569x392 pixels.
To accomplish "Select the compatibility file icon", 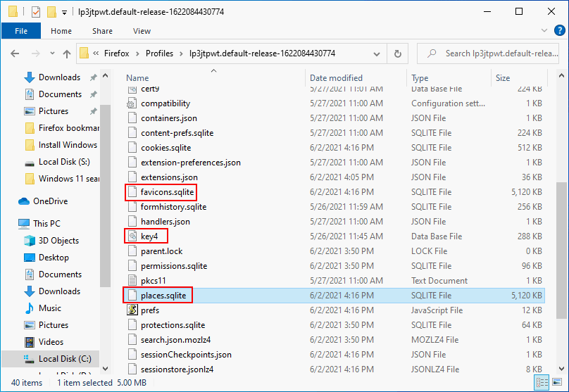I will [x=132, y=103].
